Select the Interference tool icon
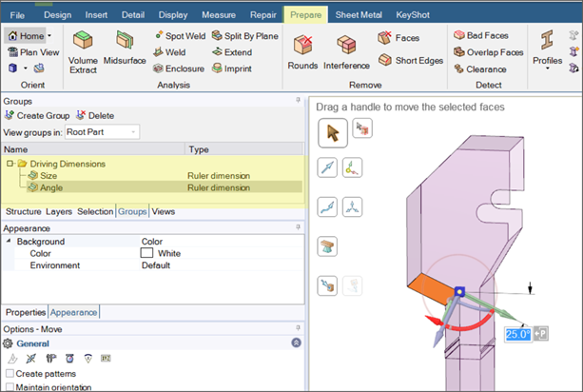 click(346, 45)
